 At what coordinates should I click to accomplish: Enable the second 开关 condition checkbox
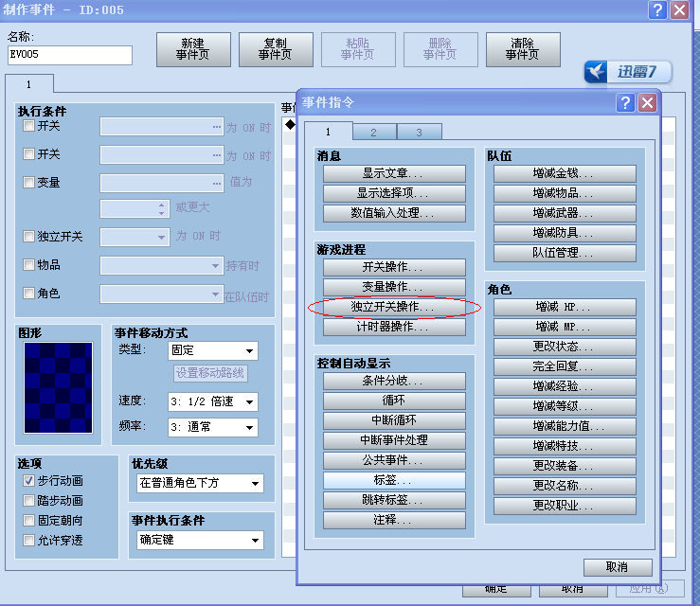click(28, 154)
